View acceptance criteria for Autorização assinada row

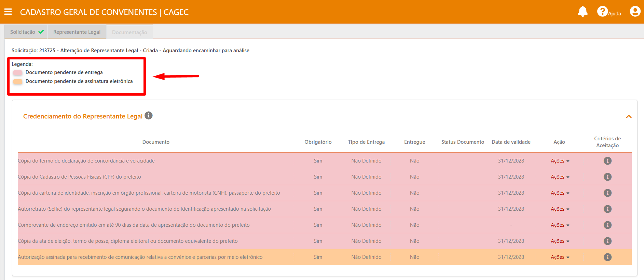coord(607,257)
